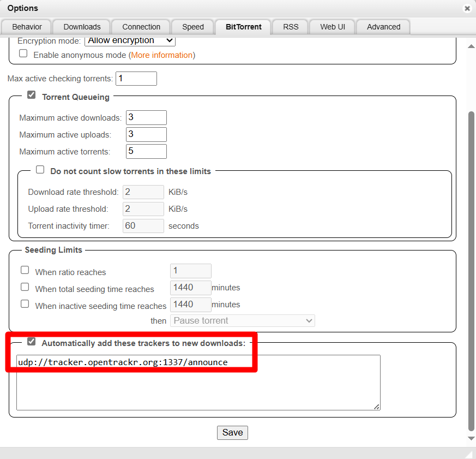The height and width of the screenshot is (459, 476).
Task: Click the ratio limit value field
Action: pos(191,271)
